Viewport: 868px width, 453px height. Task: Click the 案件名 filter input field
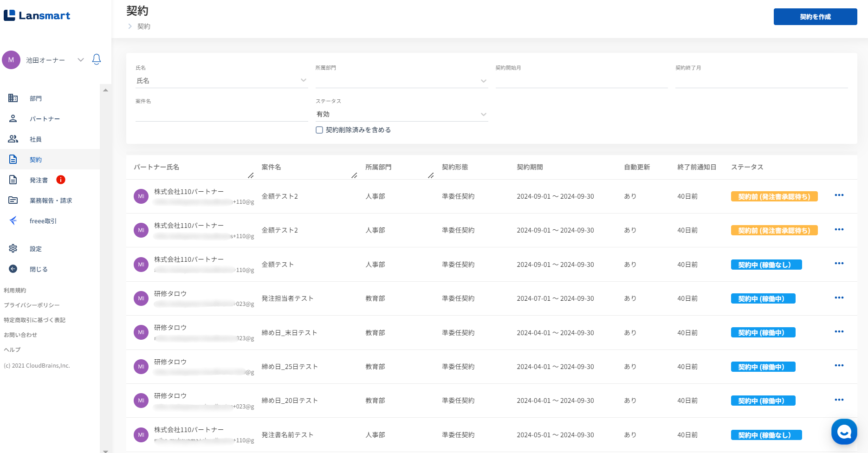[x=221, y=114]
